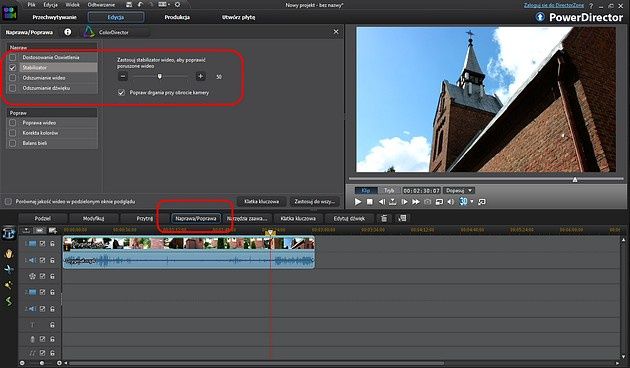Toggle the 3D preview mode icon
The height and width of the screenshot is (368, 630).
[x=463, y=201]
